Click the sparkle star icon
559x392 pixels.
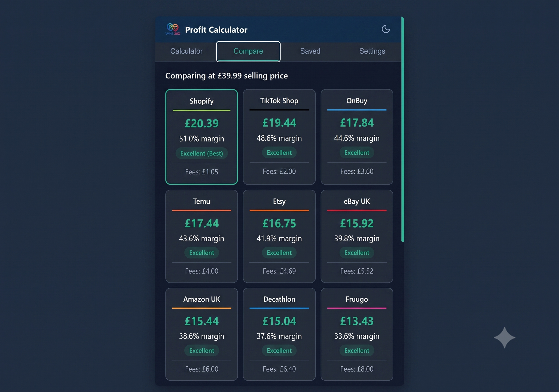tap(504, 338)
